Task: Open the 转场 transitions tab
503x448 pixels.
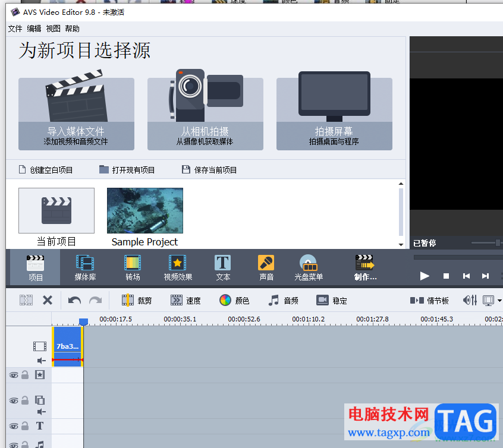Action: click(133, 268)
